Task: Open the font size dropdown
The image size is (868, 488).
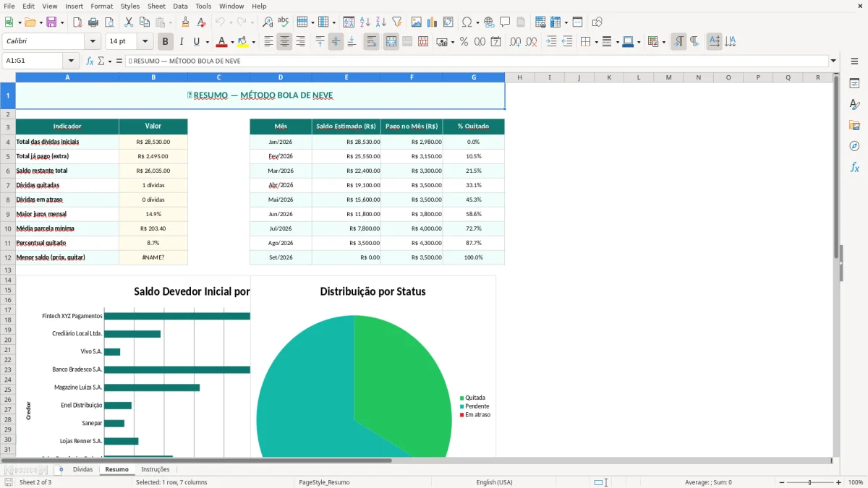Action: pos(145,42)
